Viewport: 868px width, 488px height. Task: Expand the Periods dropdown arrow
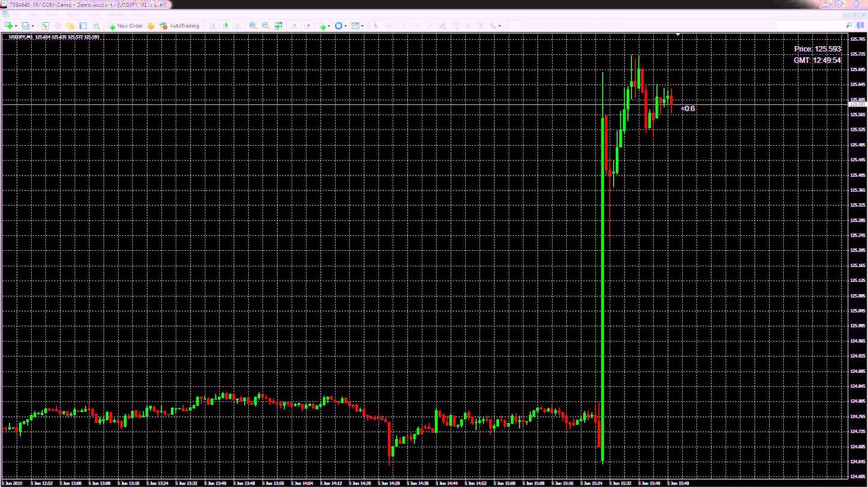[x=346, y=26]
